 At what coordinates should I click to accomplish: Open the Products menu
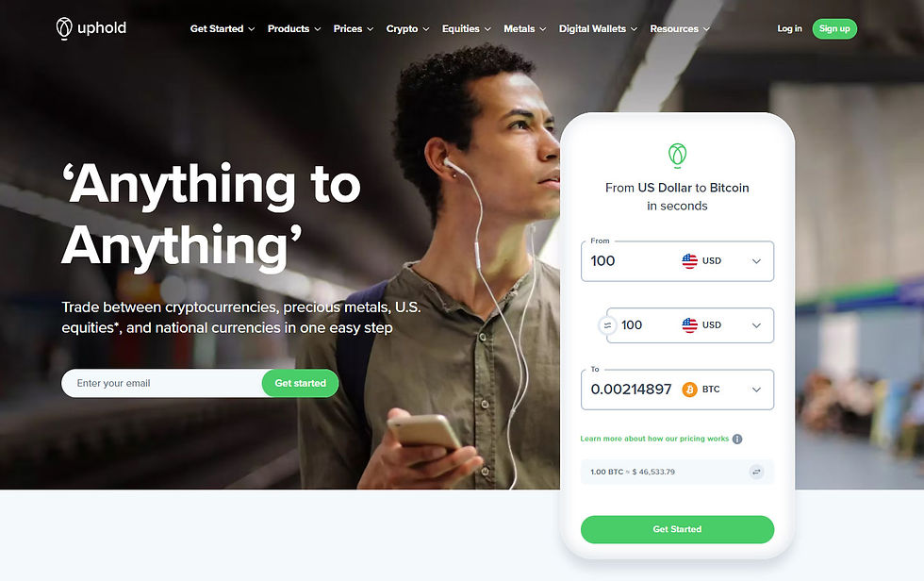[x=294, y=29]
